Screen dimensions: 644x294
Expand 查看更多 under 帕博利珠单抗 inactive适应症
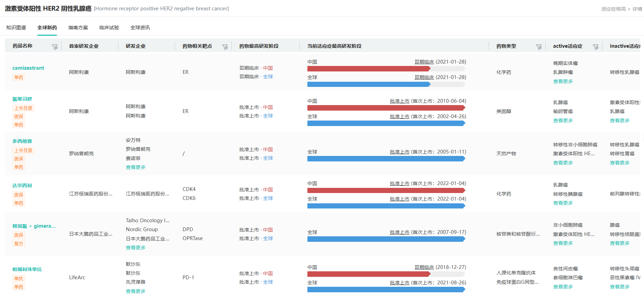(x=620, y=287)
